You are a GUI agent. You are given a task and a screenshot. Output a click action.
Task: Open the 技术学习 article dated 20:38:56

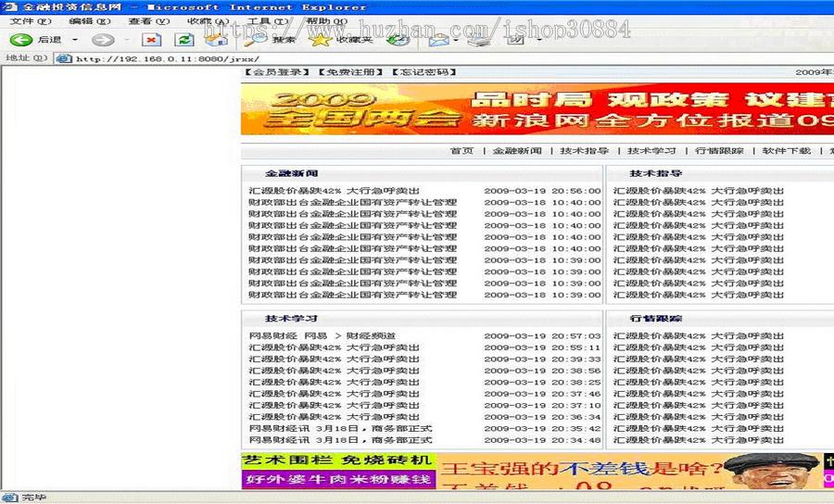(334, 372)
